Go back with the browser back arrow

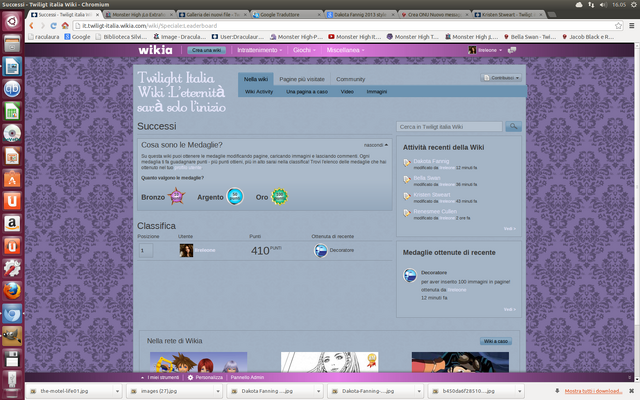31,26
